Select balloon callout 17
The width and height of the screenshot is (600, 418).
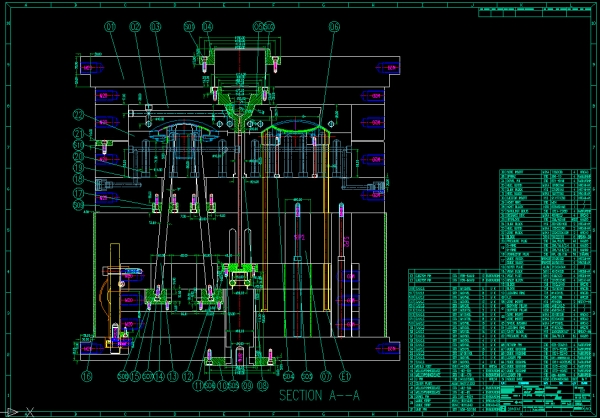(78, 193)
